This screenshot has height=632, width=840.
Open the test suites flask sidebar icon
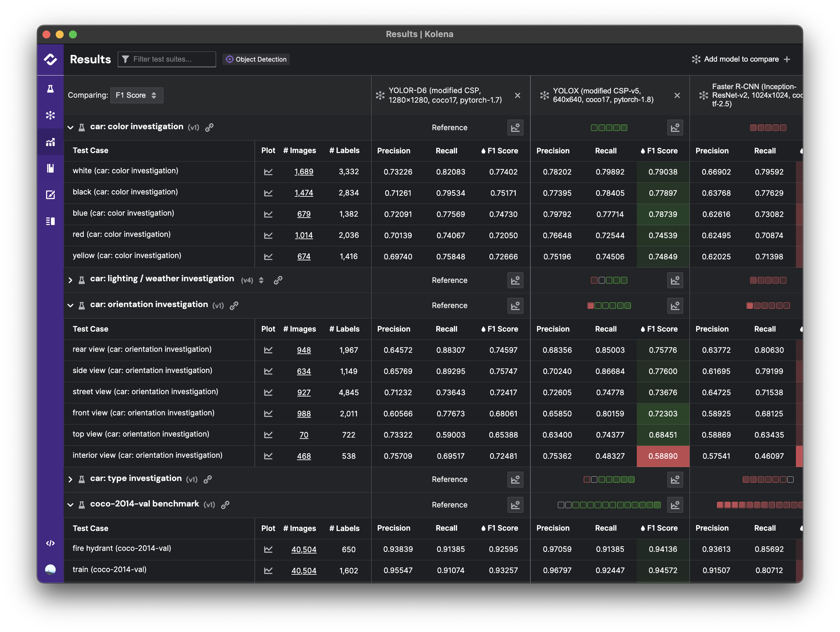tap(50, 89)
